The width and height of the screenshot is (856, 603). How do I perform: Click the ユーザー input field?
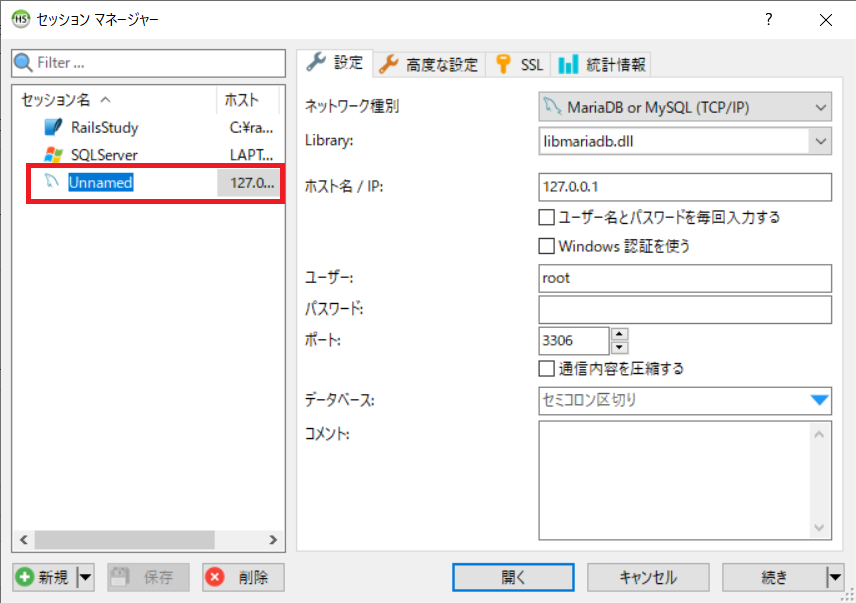tap(685, 278)
